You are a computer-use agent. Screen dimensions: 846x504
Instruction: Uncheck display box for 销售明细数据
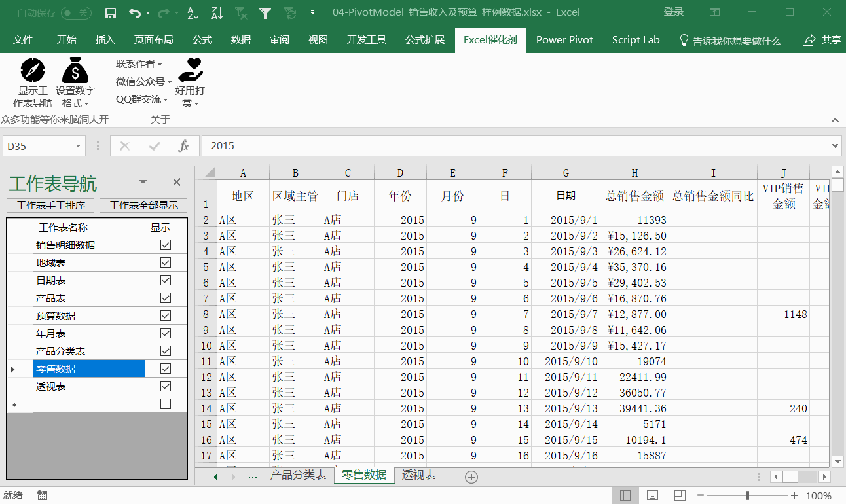tap(166, 245)
